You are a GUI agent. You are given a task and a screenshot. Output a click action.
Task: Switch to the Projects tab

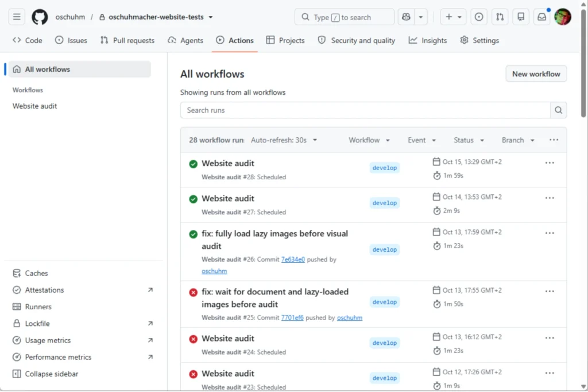pyautogui.click(x=285, y=40)
